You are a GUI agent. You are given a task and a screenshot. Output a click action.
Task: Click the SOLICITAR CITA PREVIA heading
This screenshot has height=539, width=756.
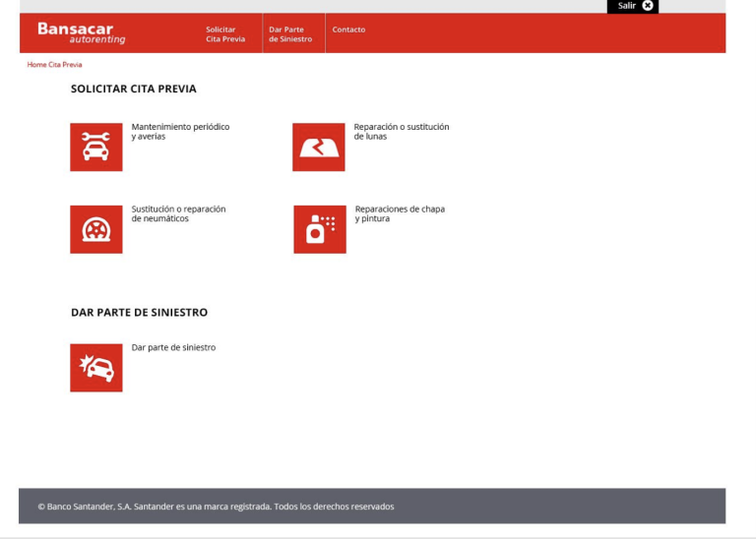(134, 89)
